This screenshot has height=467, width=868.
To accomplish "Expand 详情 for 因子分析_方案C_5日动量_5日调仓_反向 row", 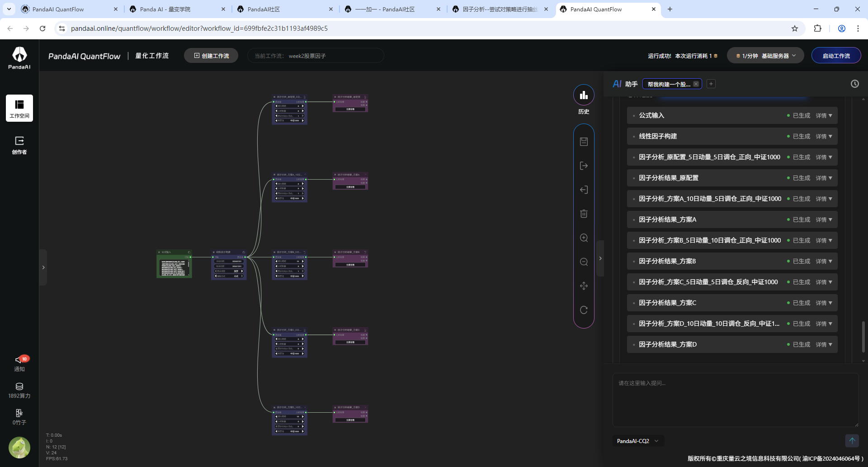I will tap(824, 282).
